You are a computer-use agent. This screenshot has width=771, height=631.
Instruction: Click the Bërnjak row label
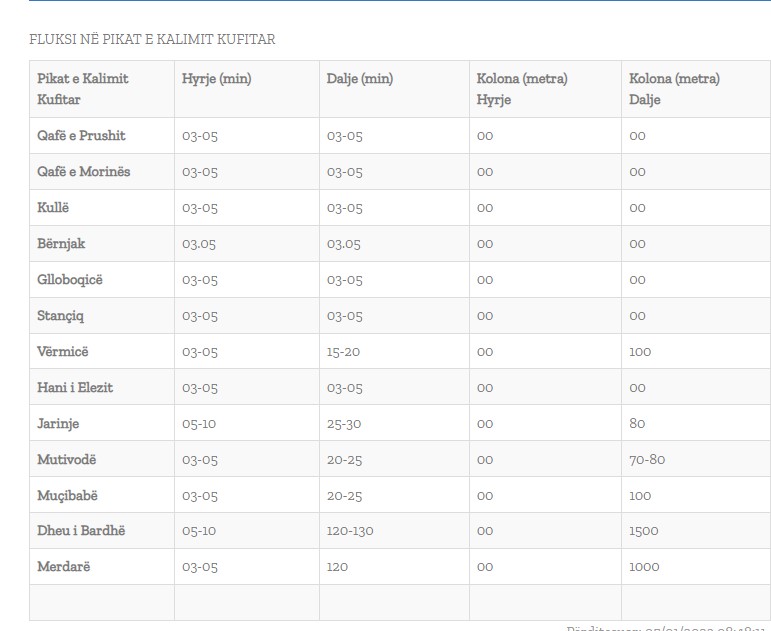point(61,244)
